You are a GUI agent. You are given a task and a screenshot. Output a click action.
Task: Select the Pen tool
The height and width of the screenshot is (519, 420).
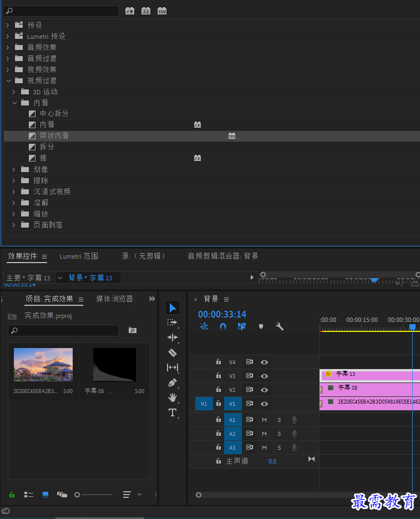point(173,382)
